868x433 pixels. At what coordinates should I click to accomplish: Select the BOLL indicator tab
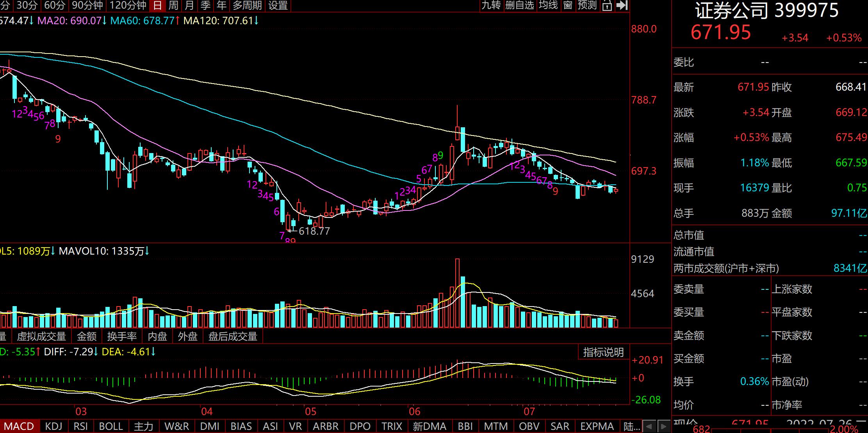coord(111,426)
